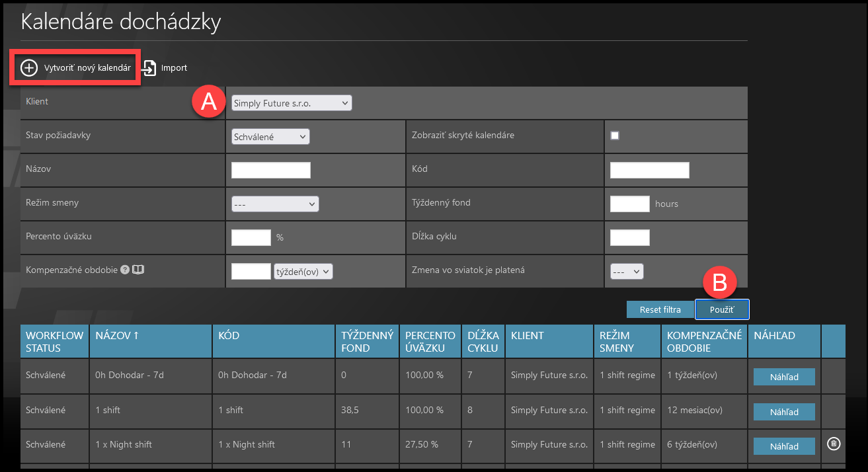Delete the 1 x Night shift calendar
The width and height of the screenshot is (868, 472).
point(834,444)
